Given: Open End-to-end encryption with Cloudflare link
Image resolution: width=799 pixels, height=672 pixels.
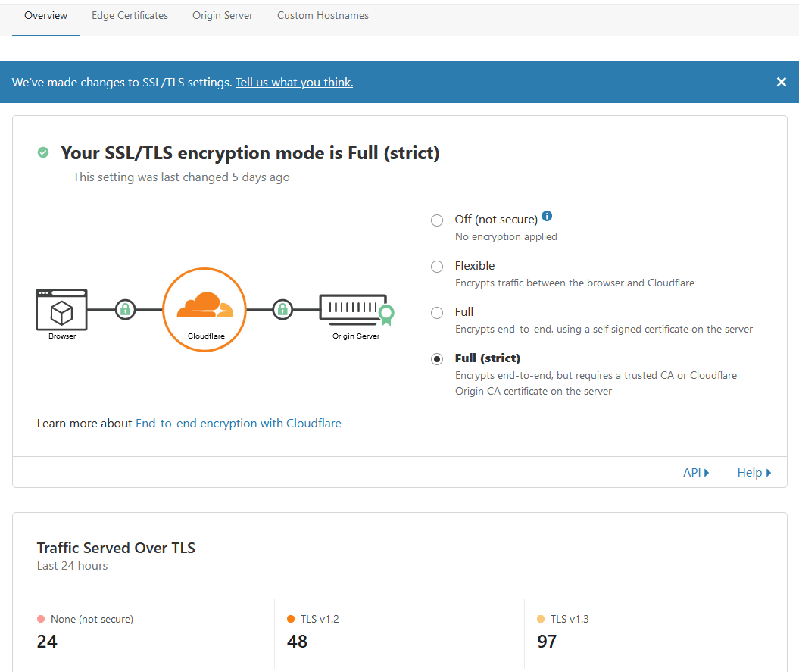Looking at the screenshot, I should 239,424.
